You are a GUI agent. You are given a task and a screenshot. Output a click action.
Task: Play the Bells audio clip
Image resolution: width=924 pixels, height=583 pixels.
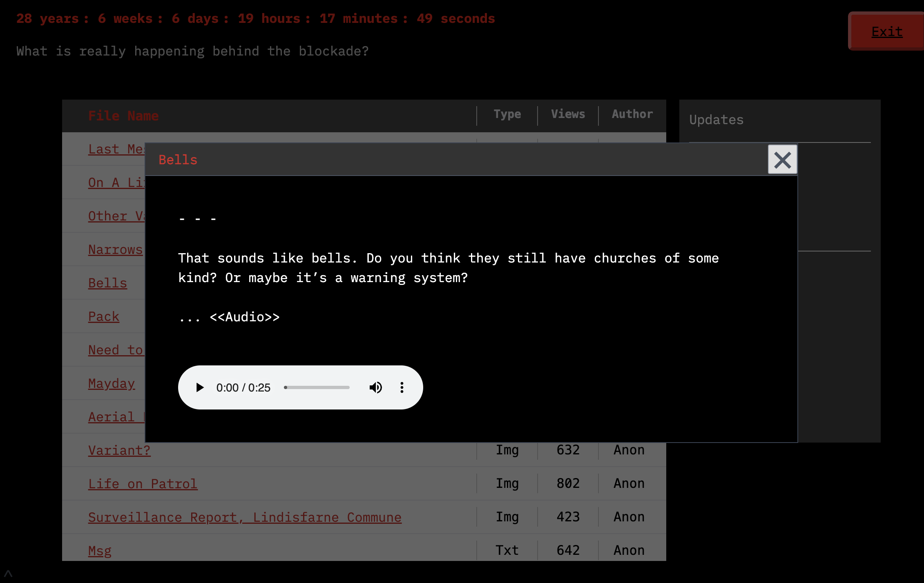click(200, 387)
